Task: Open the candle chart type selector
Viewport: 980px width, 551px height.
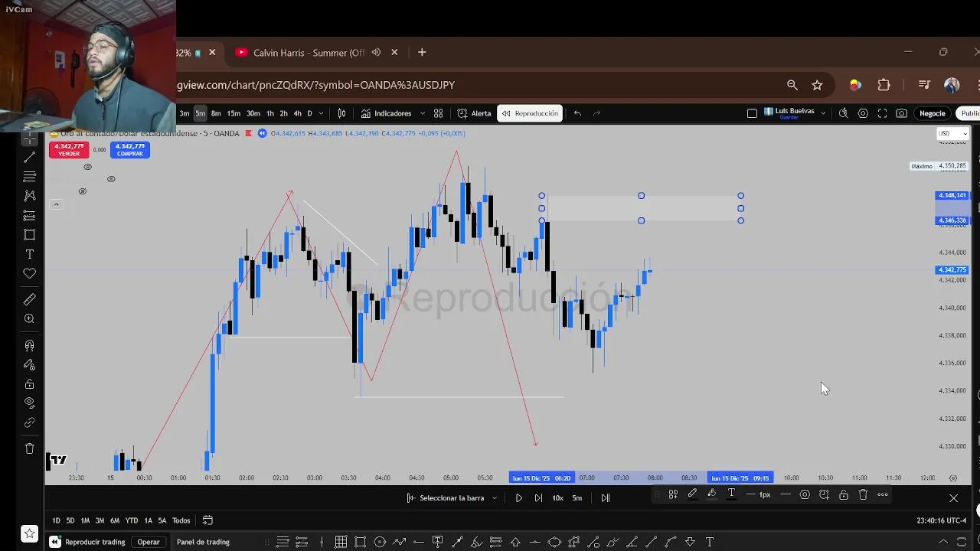Action: (x=341, y=113)
